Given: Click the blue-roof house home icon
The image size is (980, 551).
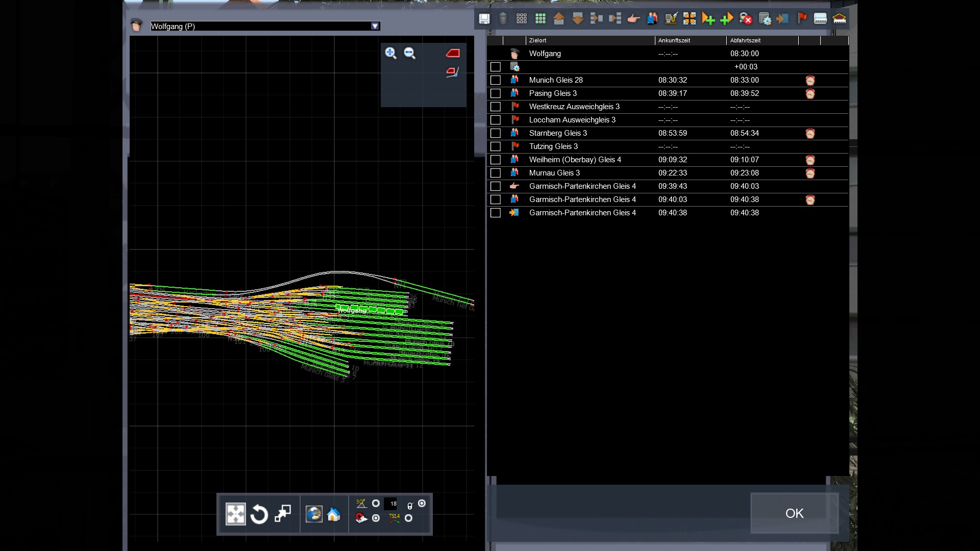Looking at the screenshot, I should [x=334, y=514].
